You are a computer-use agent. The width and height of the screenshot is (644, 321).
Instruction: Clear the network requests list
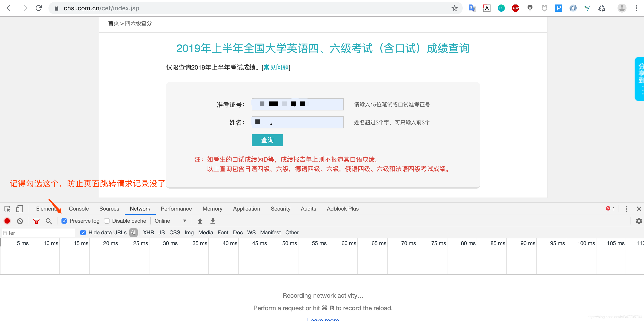click(20, 221)
